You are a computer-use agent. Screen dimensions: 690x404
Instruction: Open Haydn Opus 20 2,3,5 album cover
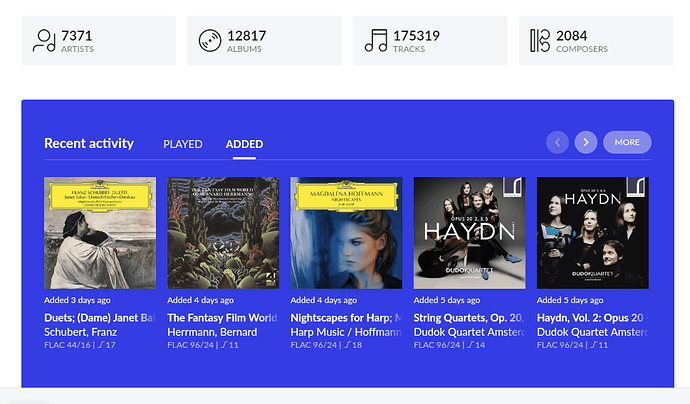[x=470, y=233]
